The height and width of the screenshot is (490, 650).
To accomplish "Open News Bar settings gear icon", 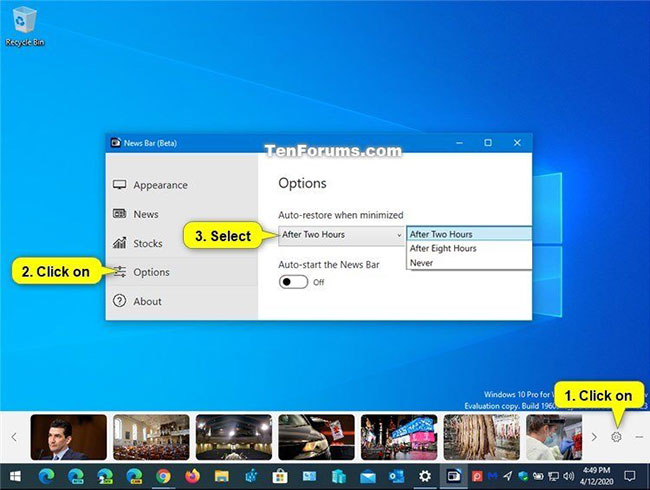I will click(616, 437).
